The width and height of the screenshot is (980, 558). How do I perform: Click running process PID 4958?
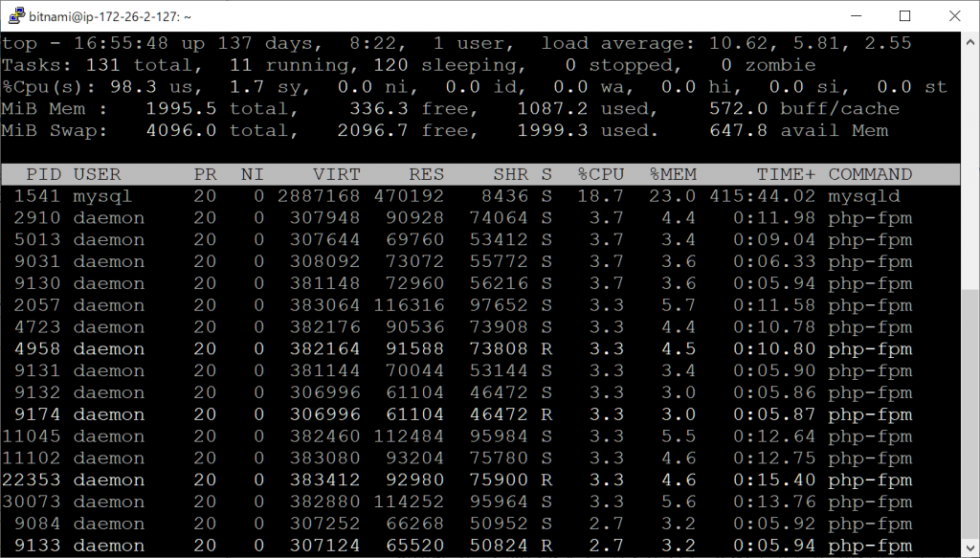[x=37, y=349]
